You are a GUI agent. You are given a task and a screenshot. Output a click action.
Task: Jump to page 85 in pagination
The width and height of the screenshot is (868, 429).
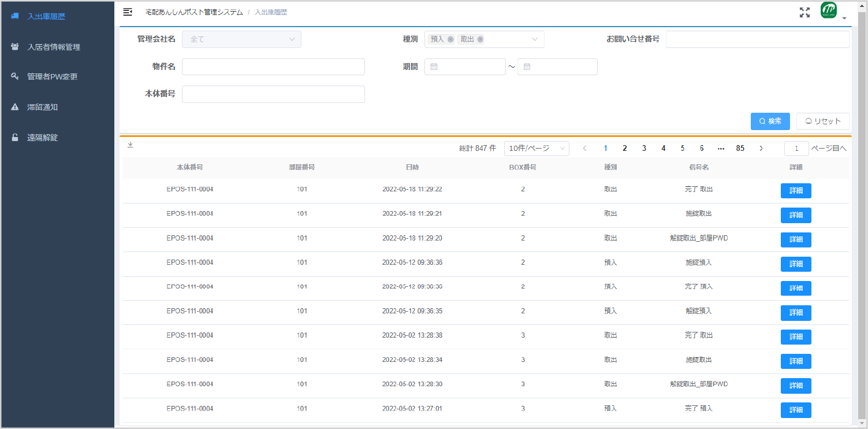tap(740, 149)
